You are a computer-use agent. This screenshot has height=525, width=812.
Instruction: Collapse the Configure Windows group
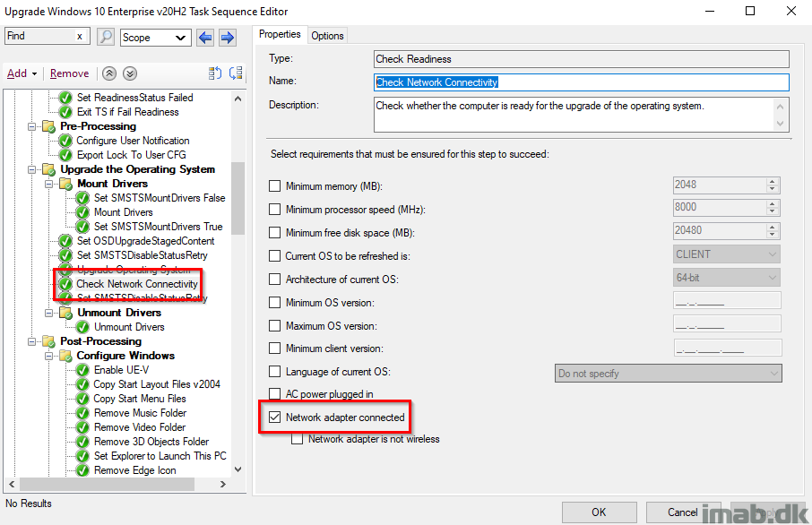[x=48, y=356]
